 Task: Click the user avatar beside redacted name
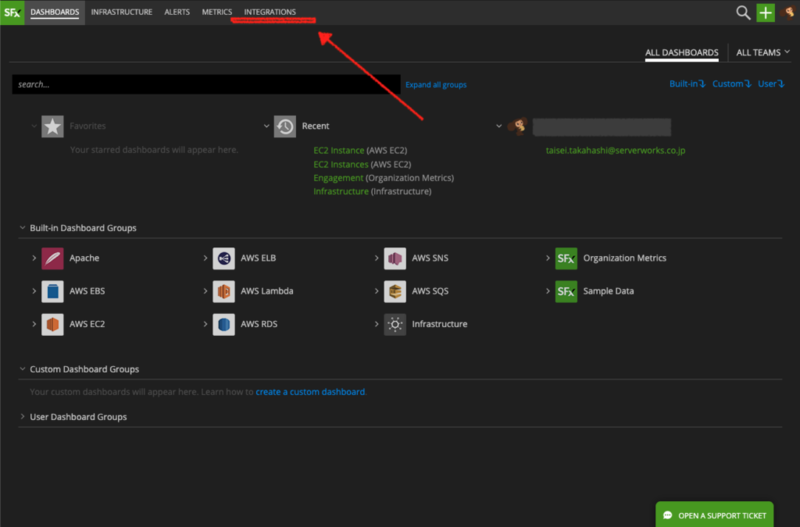518,126
